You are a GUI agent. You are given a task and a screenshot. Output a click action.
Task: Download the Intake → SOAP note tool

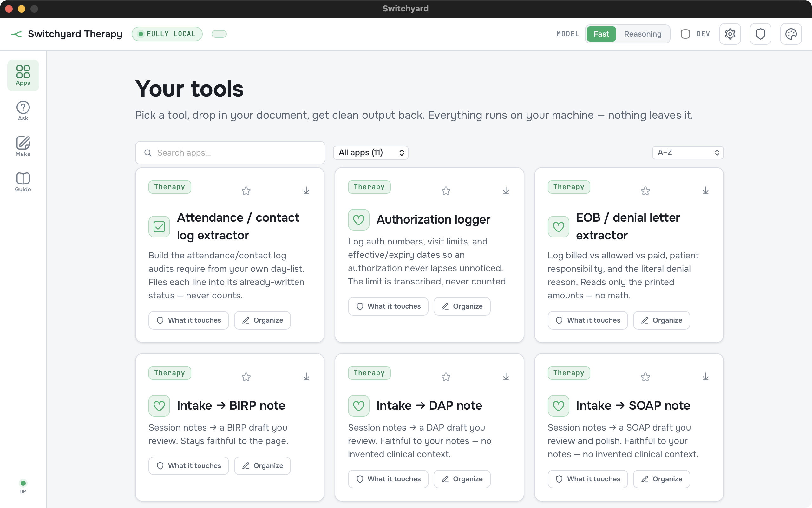705,377
